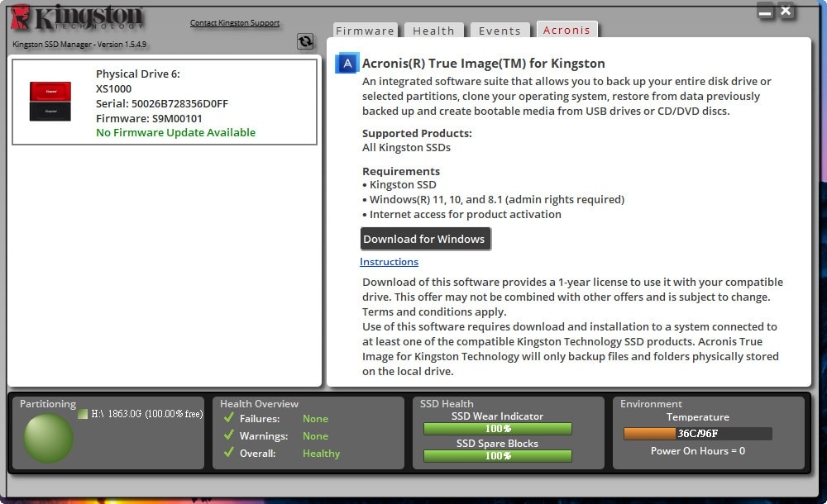
Task: Click the All Kingston SSDs text
Action: point(406,147)
